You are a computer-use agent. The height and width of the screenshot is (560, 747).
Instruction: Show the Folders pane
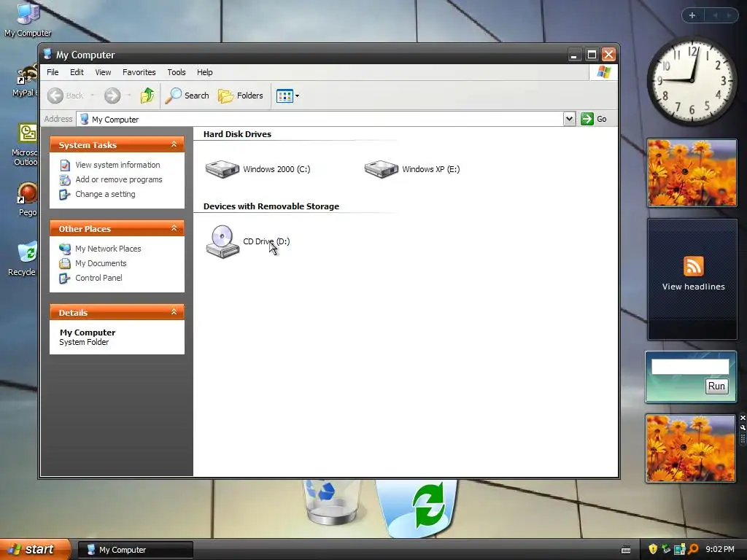pos(241,96)
